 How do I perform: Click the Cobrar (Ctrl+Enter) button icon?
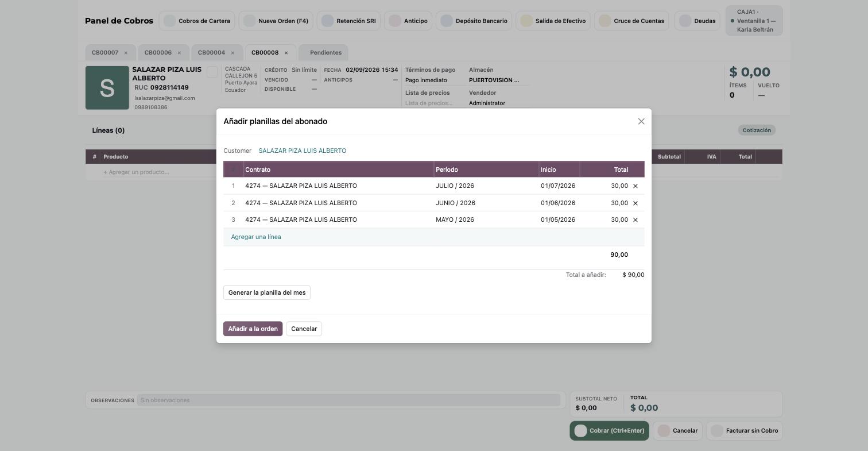[580, 431]
